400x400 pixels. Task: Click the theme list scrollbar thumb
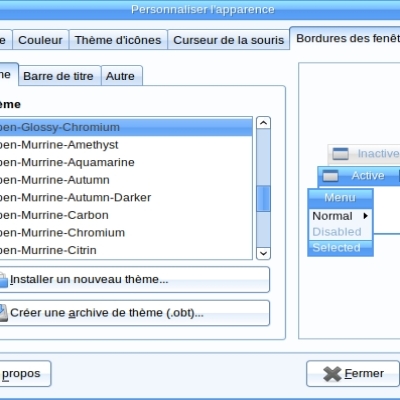click(x=263, y=198)
